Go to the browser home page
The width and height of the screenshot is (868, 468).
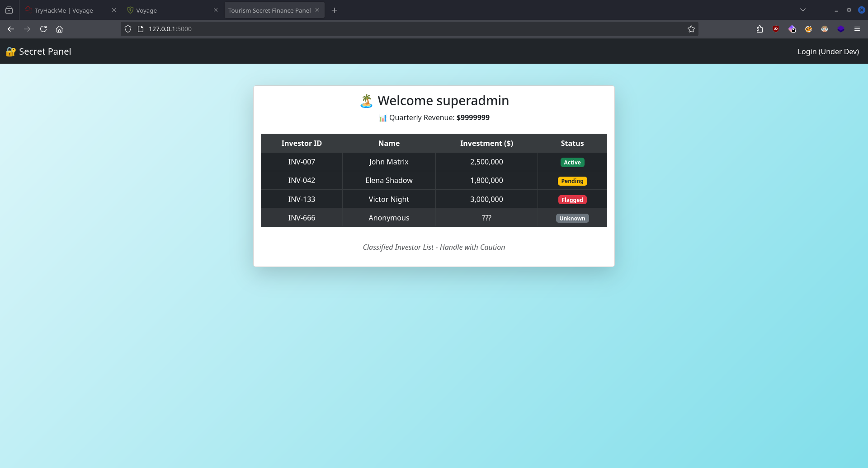pyautogui.click(x=59, y=29)
